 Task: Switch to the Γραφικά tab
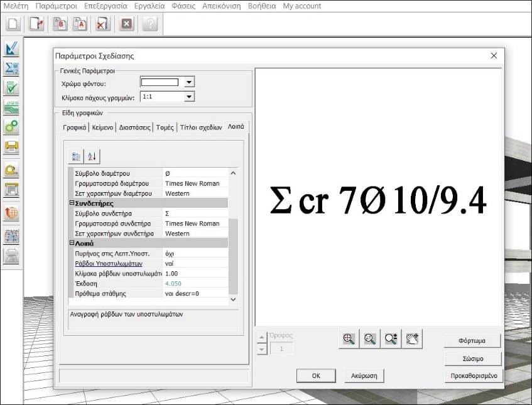point(75,127)
